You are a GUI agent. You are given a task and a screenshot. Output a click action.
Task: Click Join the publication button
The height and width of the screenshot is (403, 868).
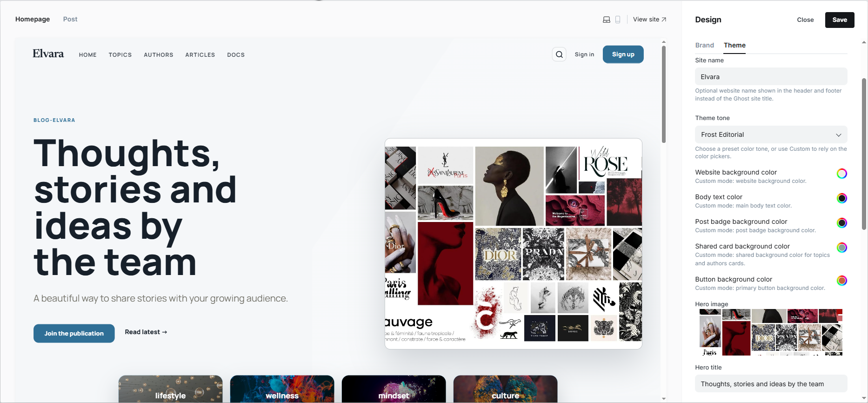(x=74, y=333)
